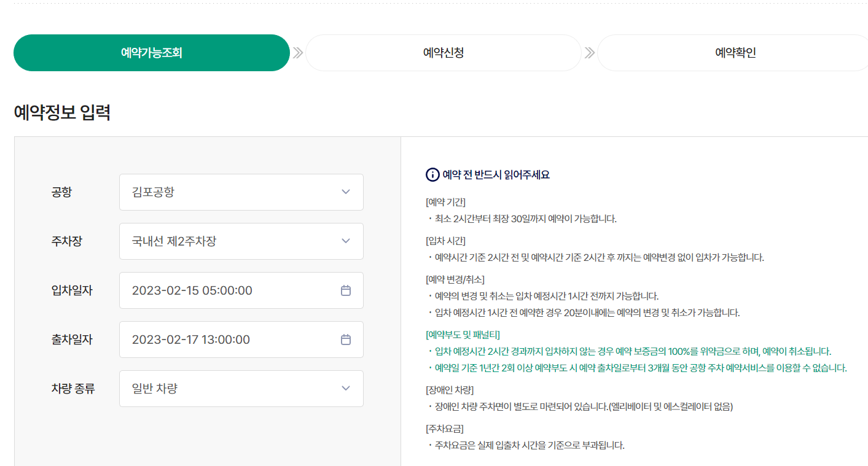Screen dimensions: 868x466
Task: Click the 공항 field label
Action: click(61, 192)
